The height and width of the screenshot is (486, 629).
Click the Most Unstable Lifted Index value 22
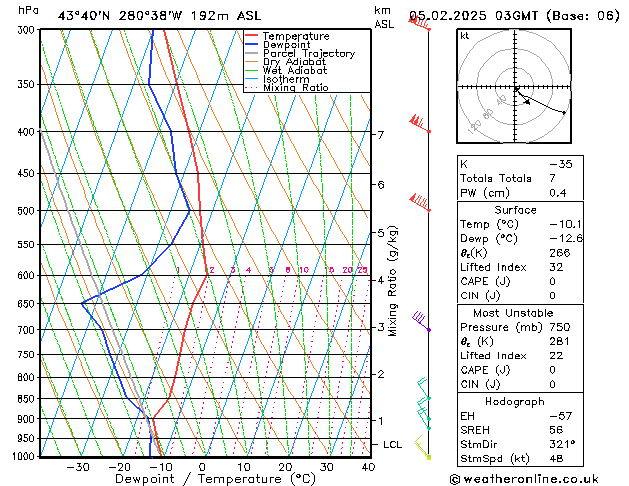point(556,356)
